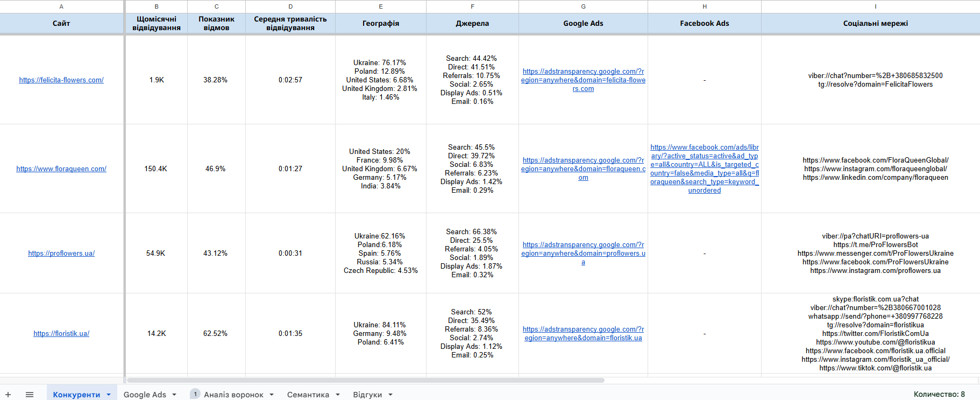Expand the Конкуренти tab dropdown arrow
The image size is (980, 400).
(x=109, y=395)
